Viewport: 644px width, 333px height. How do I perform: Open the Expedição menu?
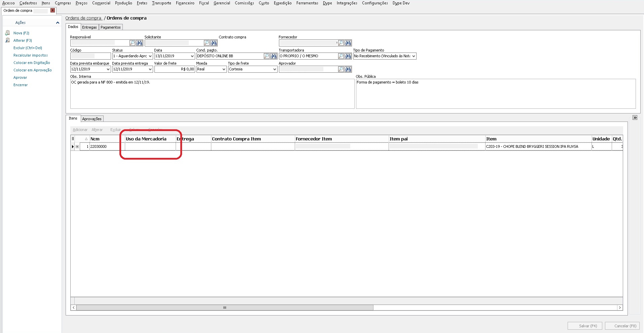(x=283, y=3)
